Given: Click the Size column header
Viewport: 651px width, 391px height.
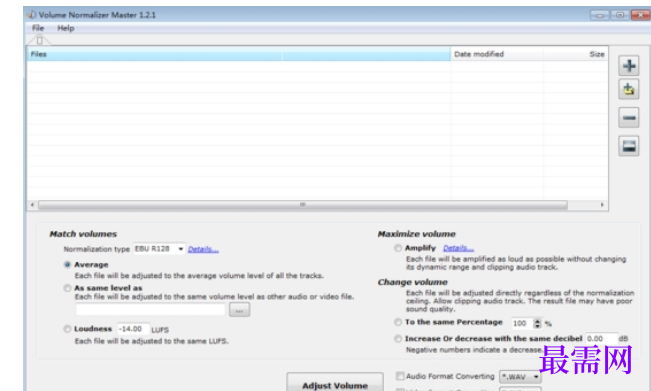Looking at the screenshot, I should 575,54.
